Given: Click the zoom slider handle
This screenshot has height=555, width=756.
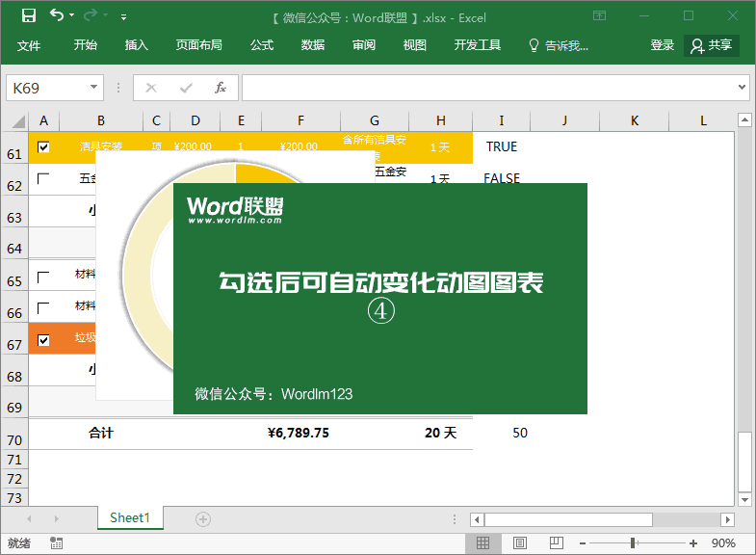Looking at the screenshot, I should [633, 543].
